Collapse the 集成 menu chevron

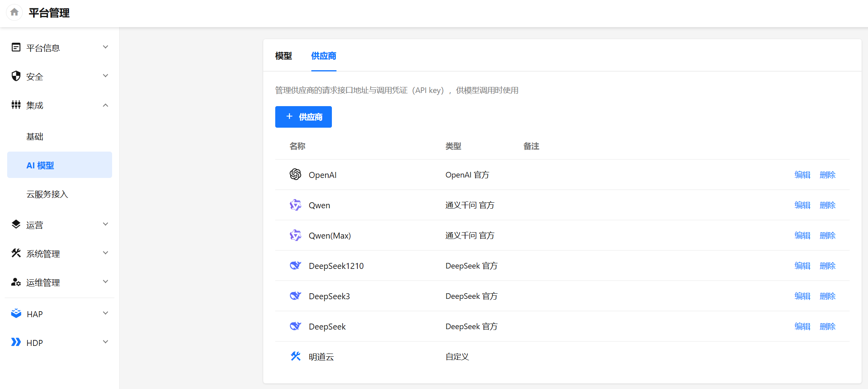coord(105,105)
